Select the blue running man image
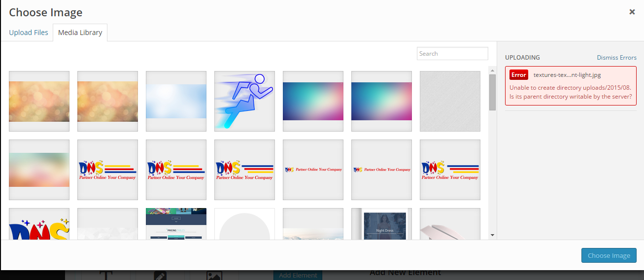Image resolution: width=644 pixels, height=280 pixels. pyautogui.click(x=244, y=101)
